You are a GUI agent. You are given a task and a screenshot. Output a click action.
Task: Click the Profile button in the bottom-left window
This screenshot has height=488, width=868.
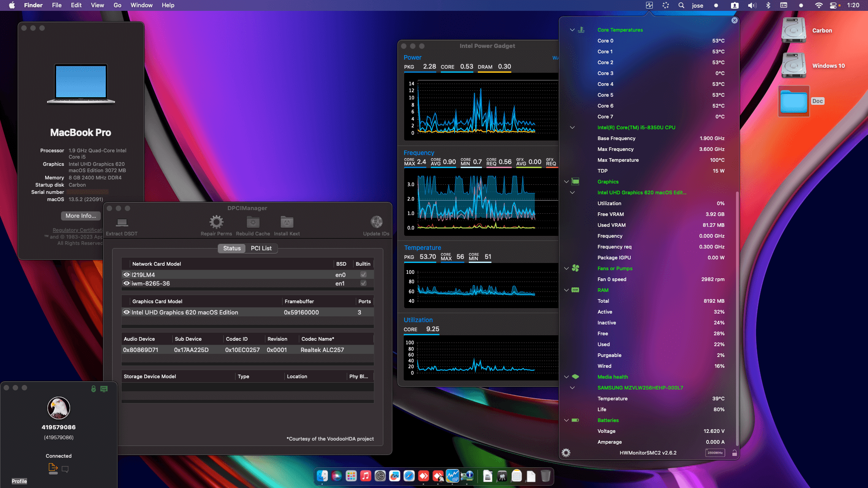pos(19,481)
